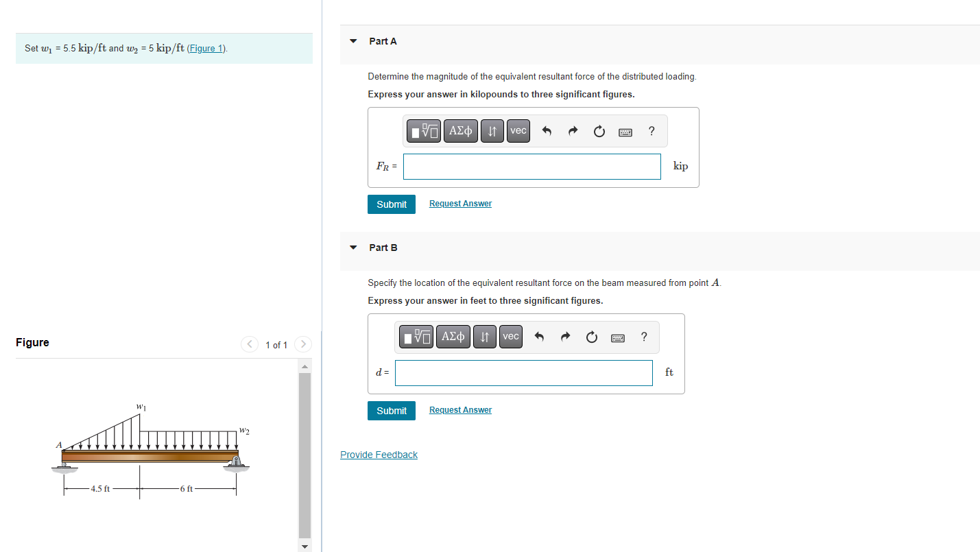Click the next figure arrow
Screen dimensions: 980x552
(302, 344)
